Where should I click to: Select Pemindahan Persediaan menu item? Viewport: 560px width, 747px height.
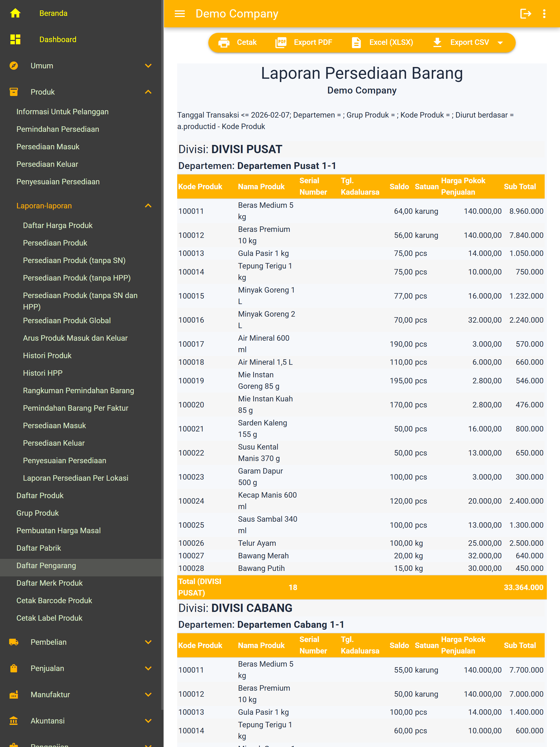[58, 129]
